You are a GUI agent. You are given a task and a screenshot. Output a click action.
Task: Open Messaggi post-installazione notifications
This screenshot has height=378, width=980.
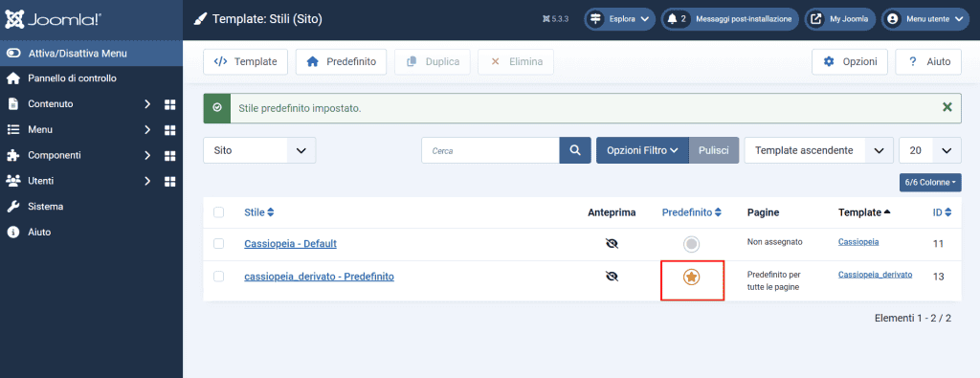pyautogui.click(x=730, y=19)
